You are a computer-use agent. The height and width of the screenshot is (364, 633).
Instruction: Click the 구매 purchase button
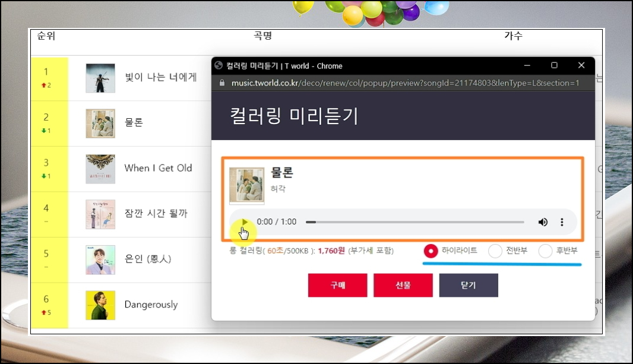[337, 285]
